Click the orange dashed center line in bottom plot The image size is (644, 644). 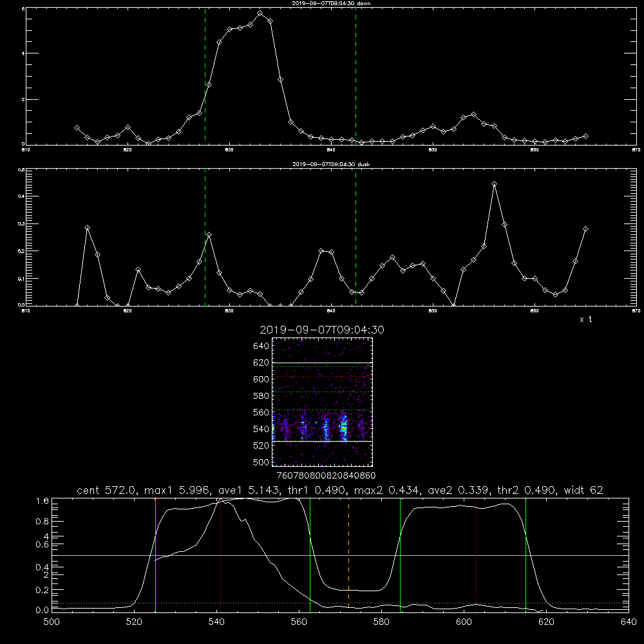coord(348,554)
